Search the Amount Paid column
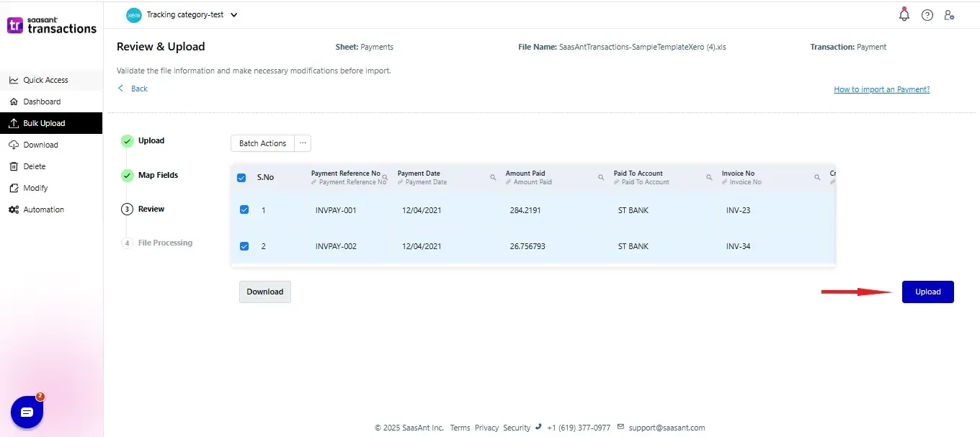Image resolution: width=980 pixels, height=437 pixels. 601,177
